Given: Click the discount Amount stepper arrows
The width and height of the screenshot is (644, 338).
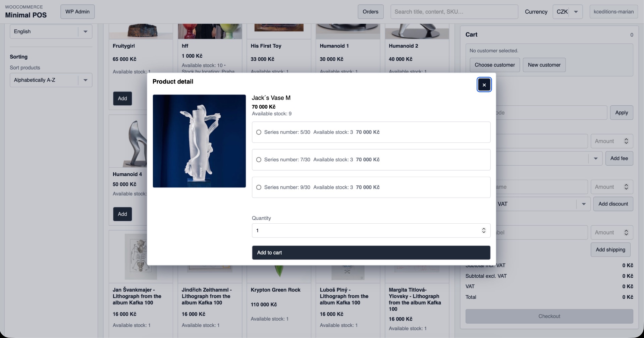Looking at the screenshot, I should coord(626,187).
